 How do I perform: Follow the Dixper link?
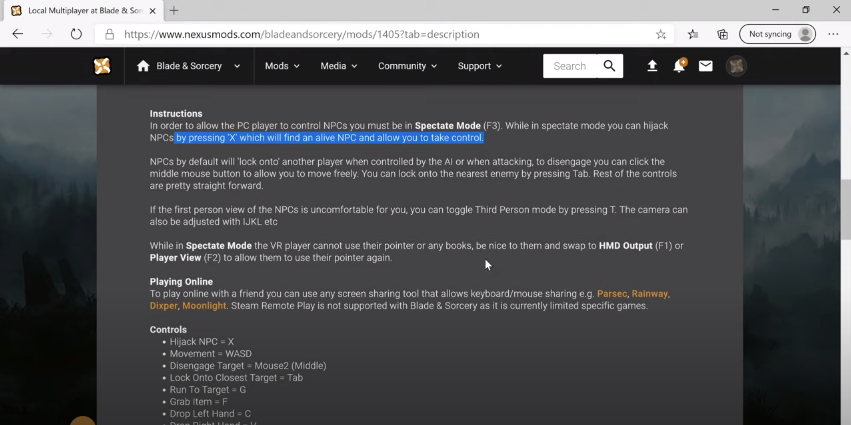click(163, 306)
